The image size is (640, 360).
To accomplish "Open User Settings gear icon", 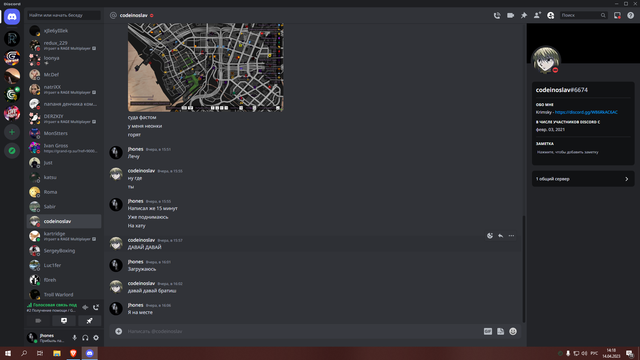I will (96, 338).
